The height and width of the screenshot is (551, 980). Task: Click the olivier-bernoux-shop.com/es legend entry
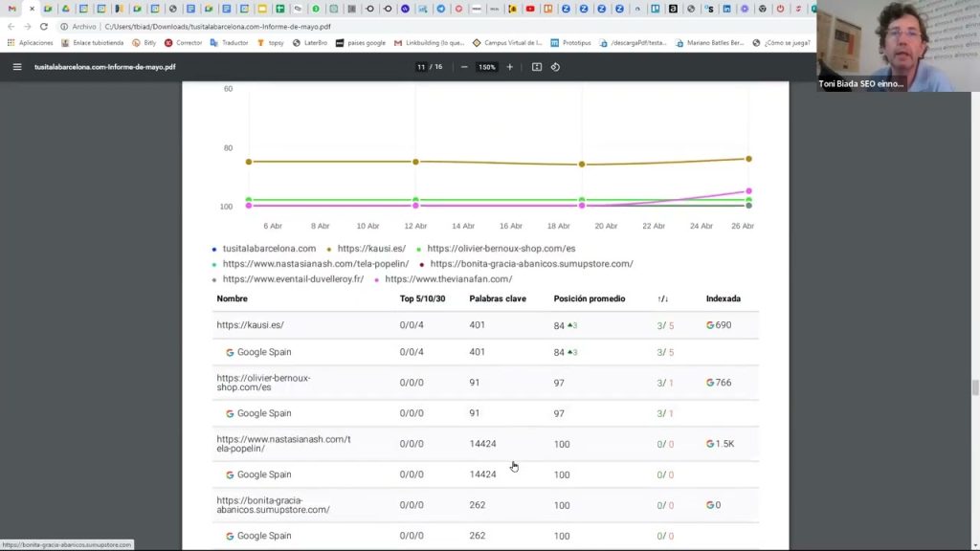coord(501,249)
